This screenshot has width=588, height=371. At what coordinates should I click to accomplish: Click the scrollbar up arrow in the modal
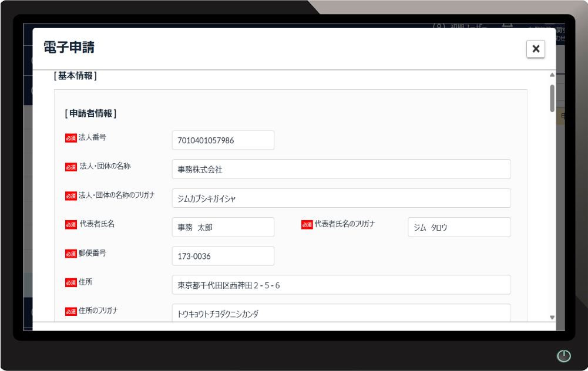click(552, 74)
